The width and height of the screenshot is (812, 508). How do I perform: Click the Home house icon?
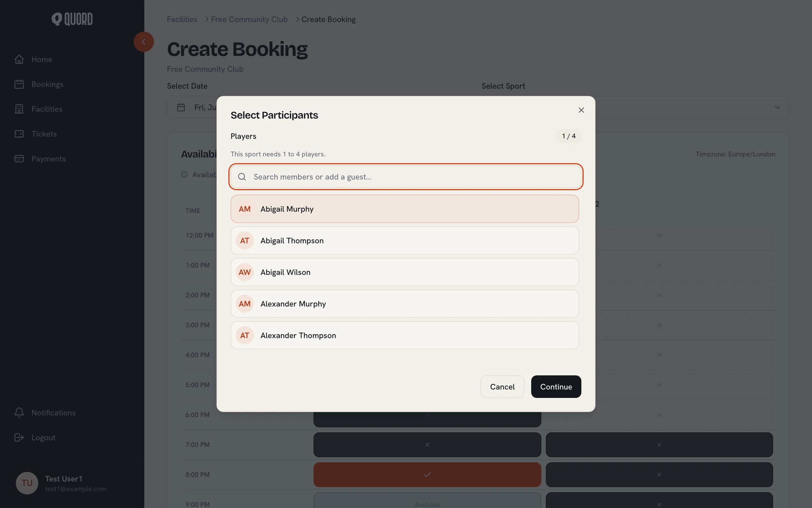tap(19, 60)
